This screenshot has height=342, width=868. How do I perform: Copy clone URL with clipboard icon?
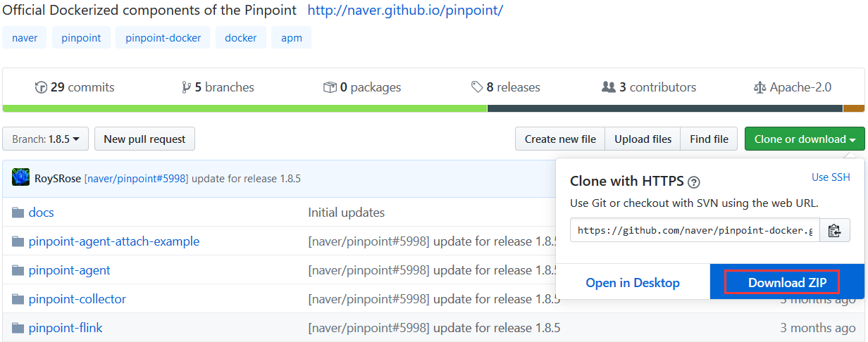point(835,230)
